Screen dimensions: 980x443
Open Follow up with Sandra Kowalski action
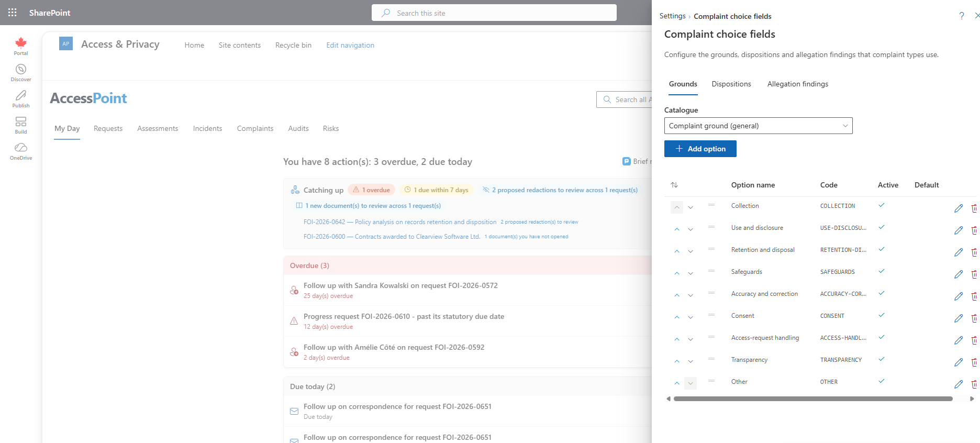(400, 285)
